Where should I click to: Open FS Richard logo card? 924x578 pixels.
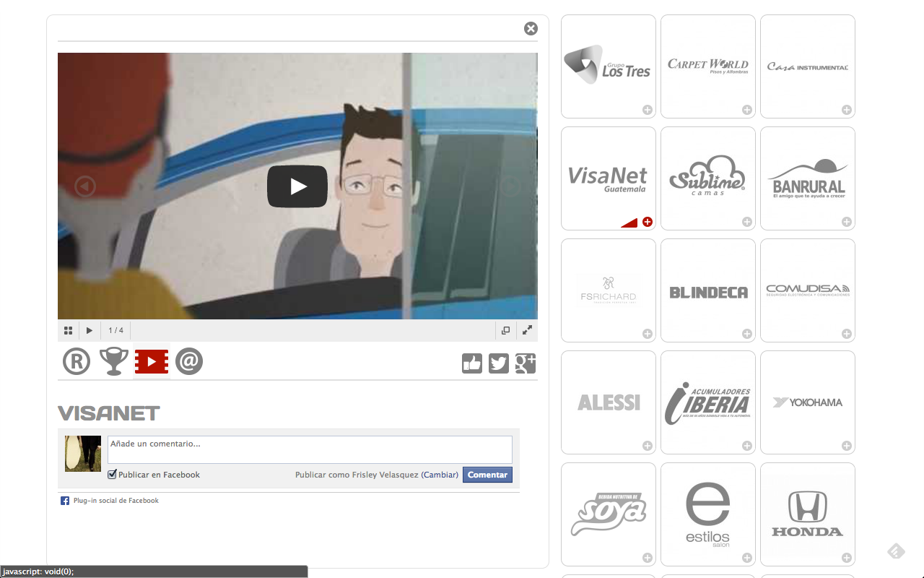(x=609, y=290)
